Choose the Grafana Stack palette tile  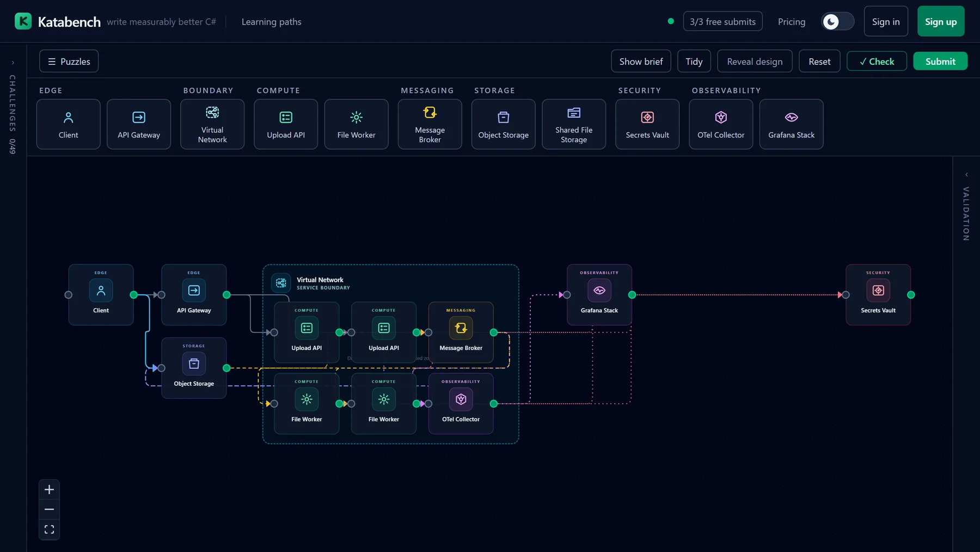(x=792, y=124)
